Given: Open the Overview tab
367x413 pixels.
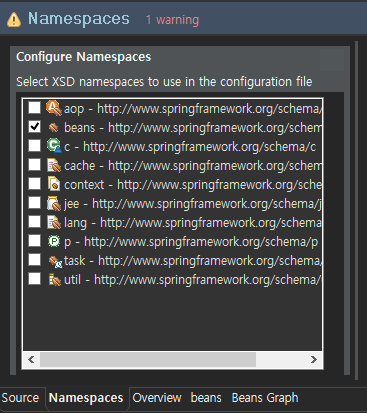Looking at the screenshot, I should pos(157,398).
